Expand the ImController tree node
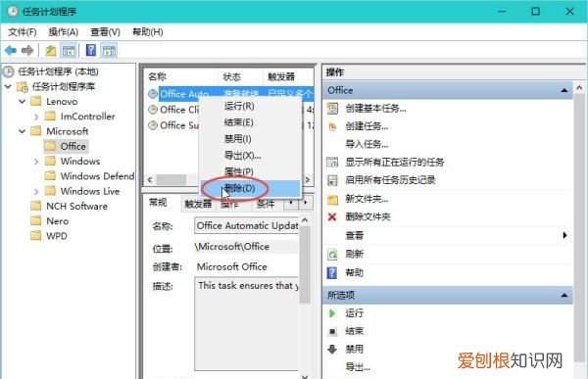Image resolution: width=588 pixels, height=379 pixels. (x=36, y=117)
